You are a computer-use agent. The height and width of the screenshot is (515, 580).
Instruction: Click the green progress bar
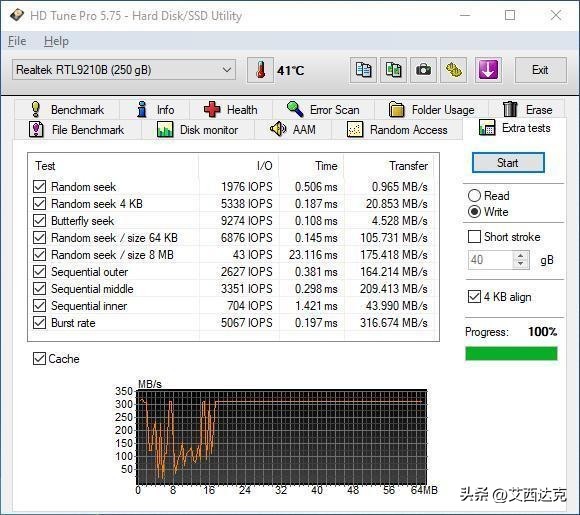(x=511, y=353)
